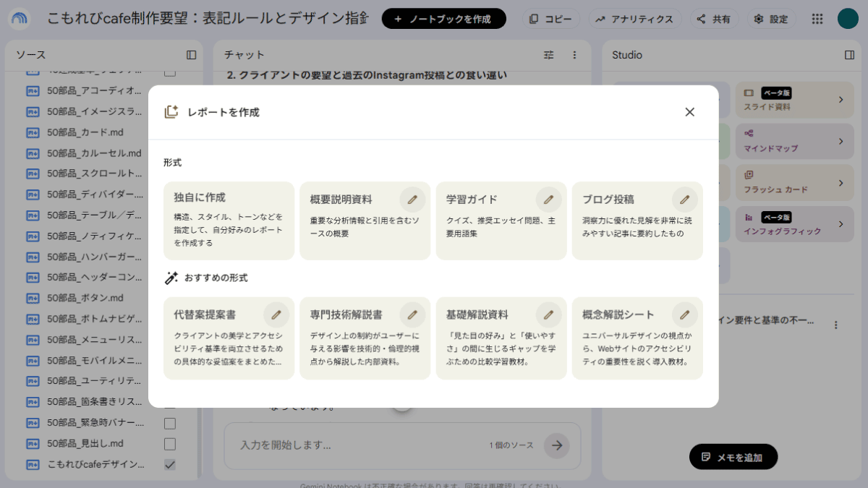Click the 1 個のソース label in chat input
The height and width of the screenshot is (488, 868).
point(511,445)
